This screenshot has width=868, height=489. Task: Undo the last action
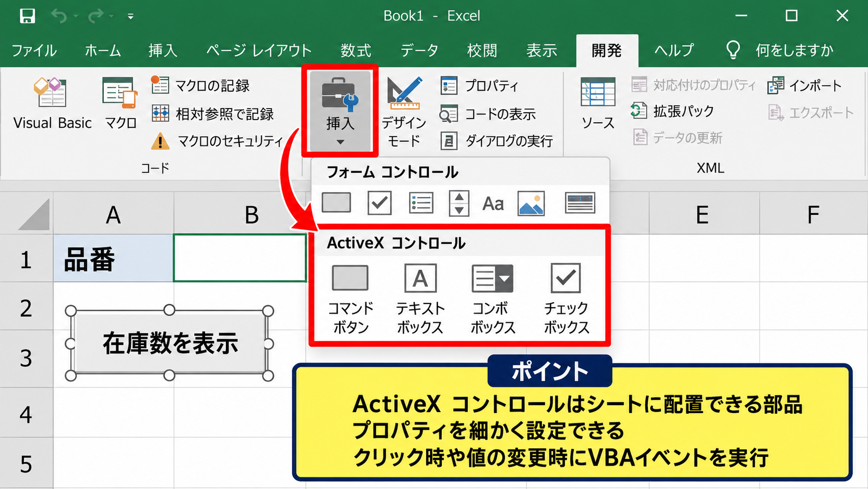coord(59,16)
